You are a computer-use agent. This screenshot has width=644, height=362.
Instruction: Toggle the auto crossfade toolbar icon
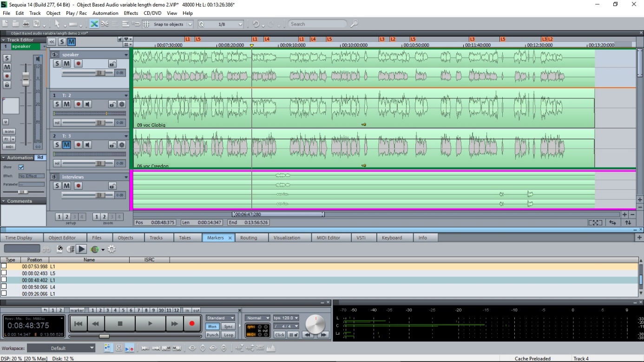[x=94, y=24]
